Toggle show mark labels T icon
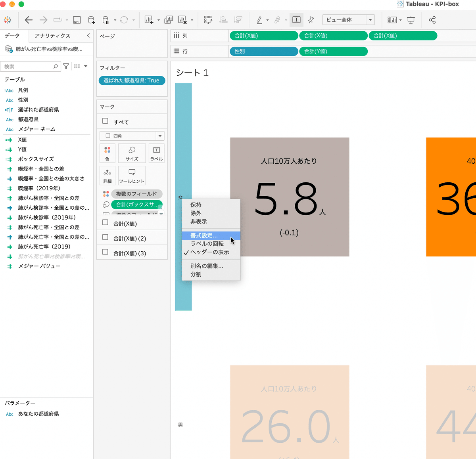This screenshot has width=476, height=459. 296,20
